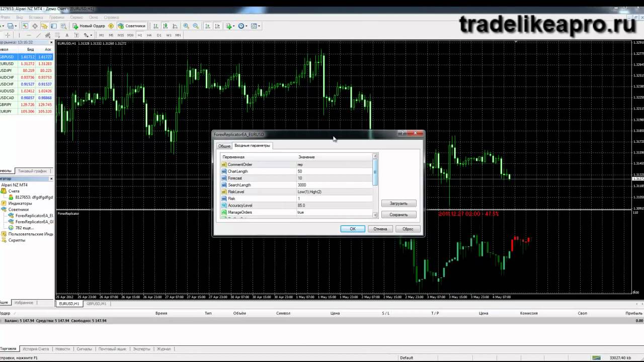Open the Общие tab in the dialog
Screen dimensions: 644x362
(x=224, y=146)
